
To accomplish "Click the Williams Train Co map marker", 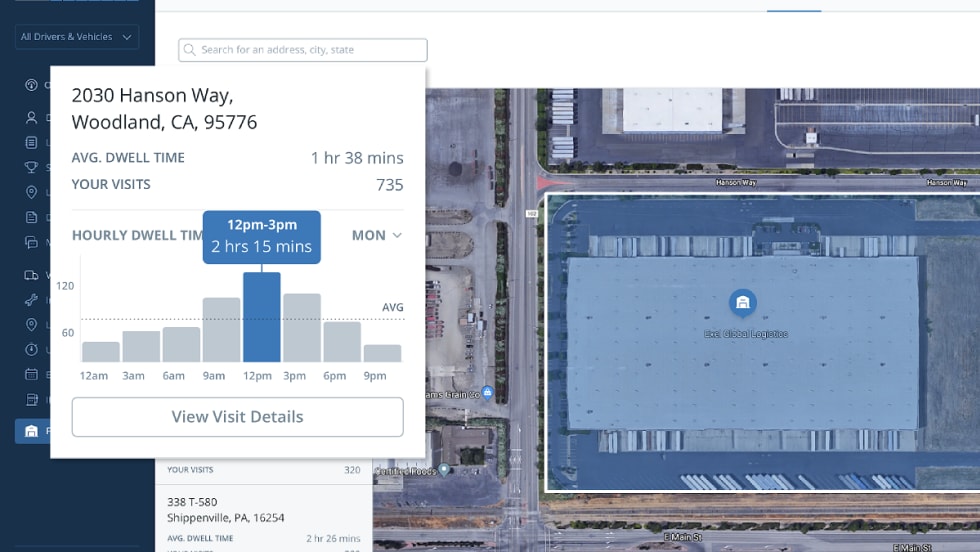I will pos(487,392).
